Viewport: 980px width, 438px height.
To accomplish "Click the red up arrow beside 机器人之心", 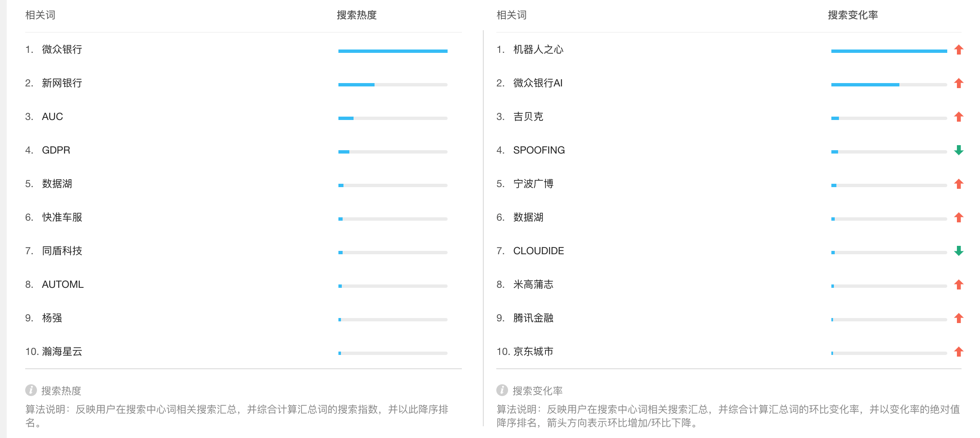I will [959, 50].
